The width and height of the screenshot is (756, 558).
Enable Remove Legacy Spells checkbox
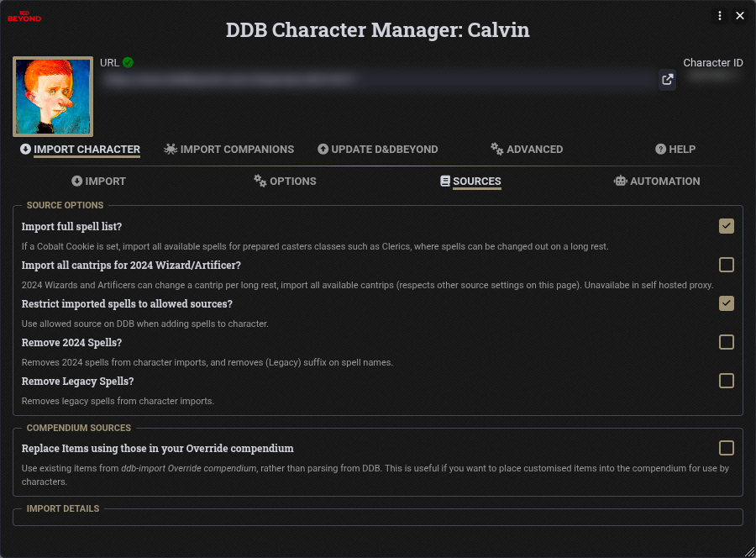pos(726,381)
